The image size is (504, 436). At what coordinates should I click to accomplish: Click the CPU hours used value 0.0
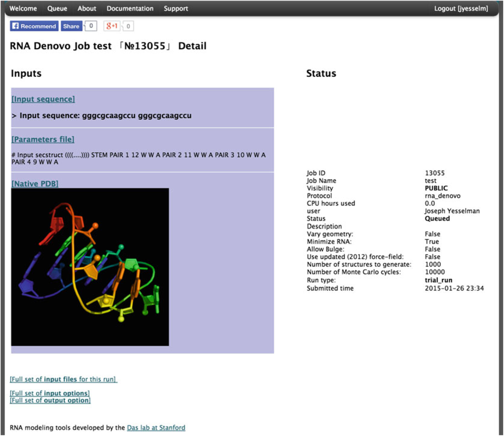(x=430, y=203)
